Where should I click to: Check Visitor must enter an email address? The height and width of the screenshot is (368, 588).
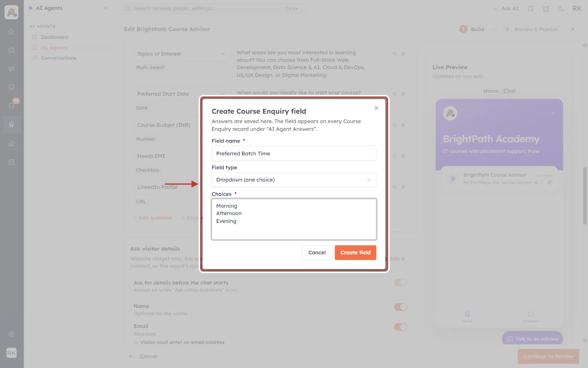136,342
